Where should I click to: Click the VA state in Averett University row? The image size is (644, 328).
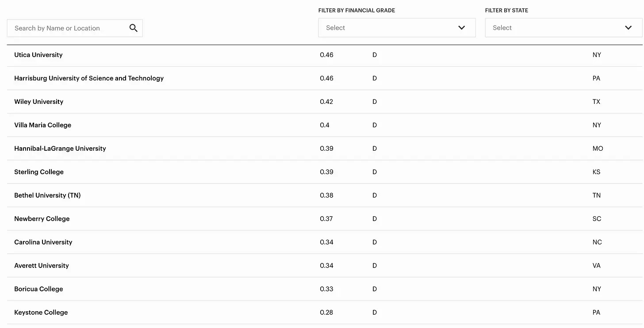[597, 266]
